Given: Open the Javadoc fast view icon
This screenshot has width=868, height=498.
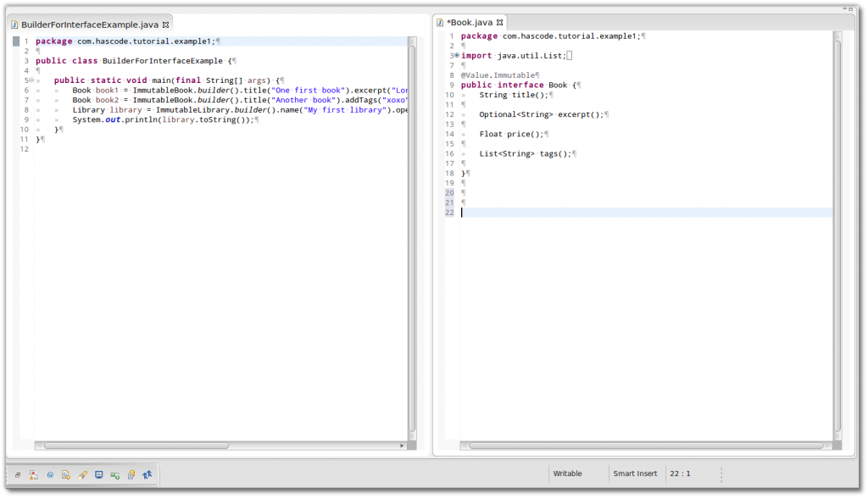Looking at the screenshot, I should pos(50,475).
